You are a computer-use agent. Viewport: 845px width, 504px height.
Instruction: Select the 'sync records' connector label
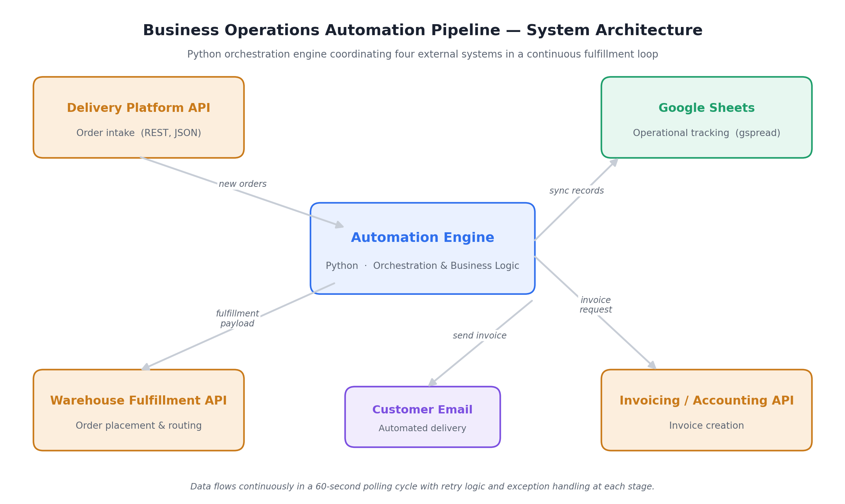576,191
